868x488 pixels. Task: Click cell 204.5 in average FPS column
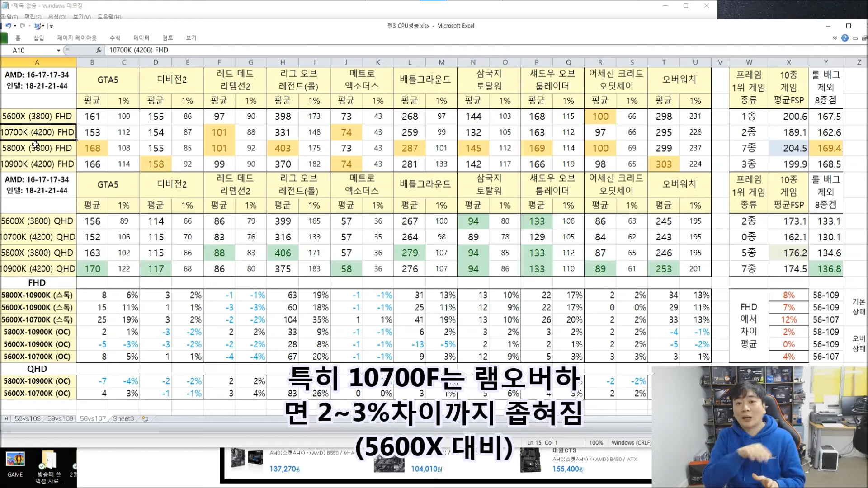click(x=789, y=148)
